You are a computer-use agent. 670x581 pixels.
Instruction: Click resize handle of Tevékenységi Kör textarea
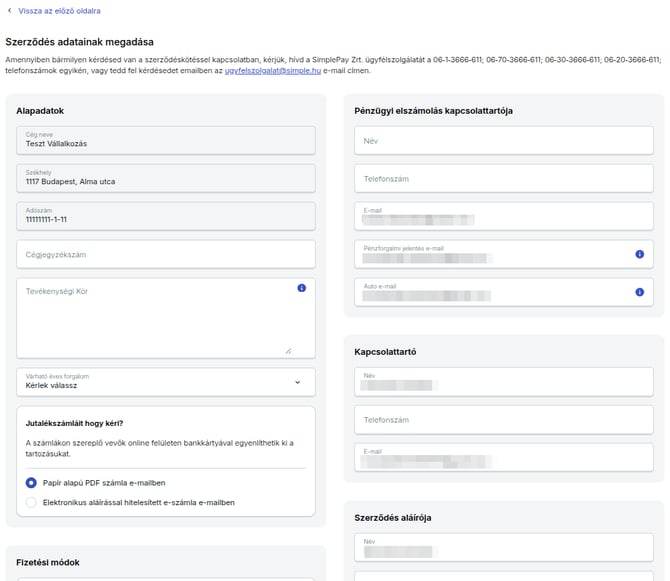pyautogui.click(x=288, y=350)
